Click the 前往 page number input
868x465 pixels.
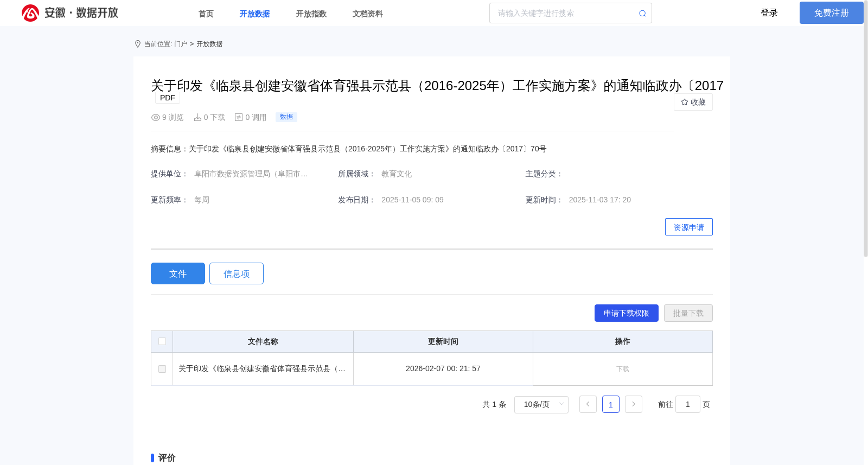tap(688, 404)
